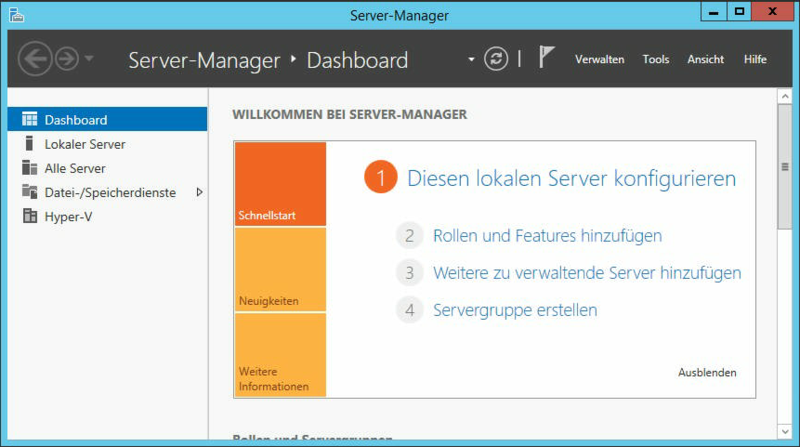This screenshot has width=800, height=447.
Task: Click the scrollbar down arrow
Action: (x=785, y=432)
